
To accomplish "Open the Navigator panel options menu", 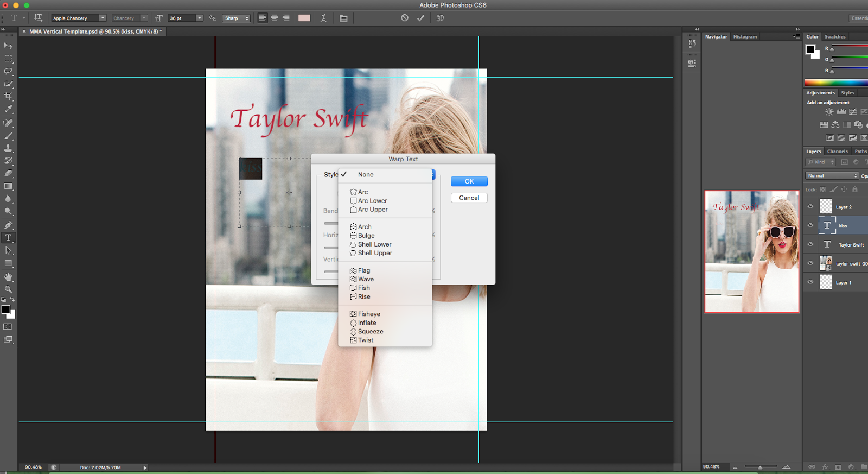I will click(x=796, y=37).
